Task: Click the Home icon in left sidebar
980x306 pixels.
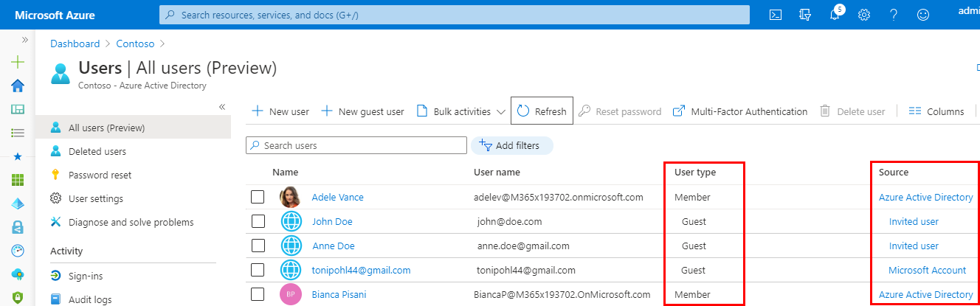Action: click(18, 86)
